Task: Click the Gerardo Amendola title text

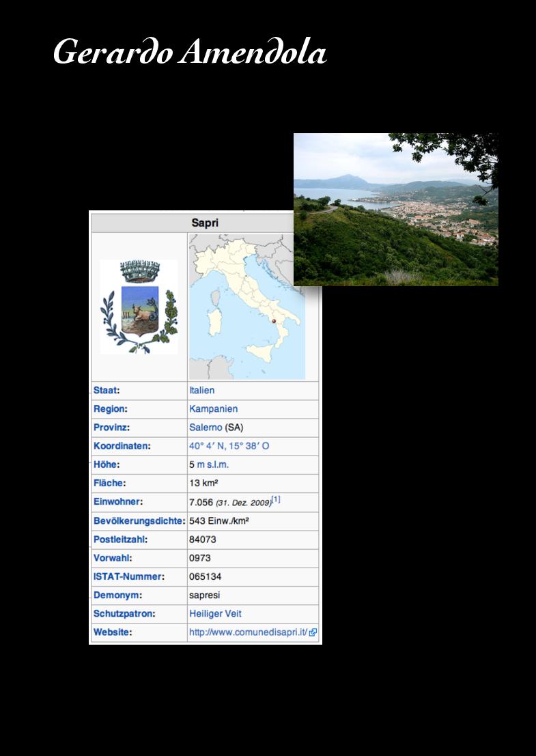Action: coord(190,53)
